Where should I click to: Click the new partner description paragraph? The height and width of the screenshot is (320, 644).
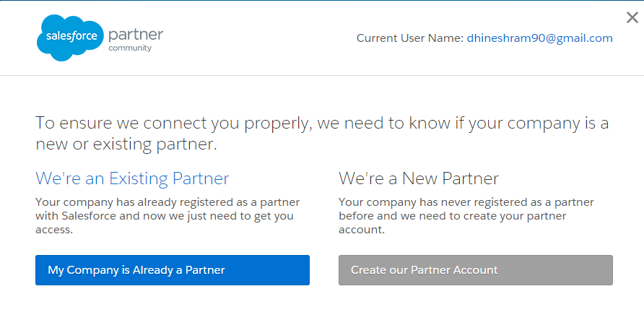[x=466, y=216]
